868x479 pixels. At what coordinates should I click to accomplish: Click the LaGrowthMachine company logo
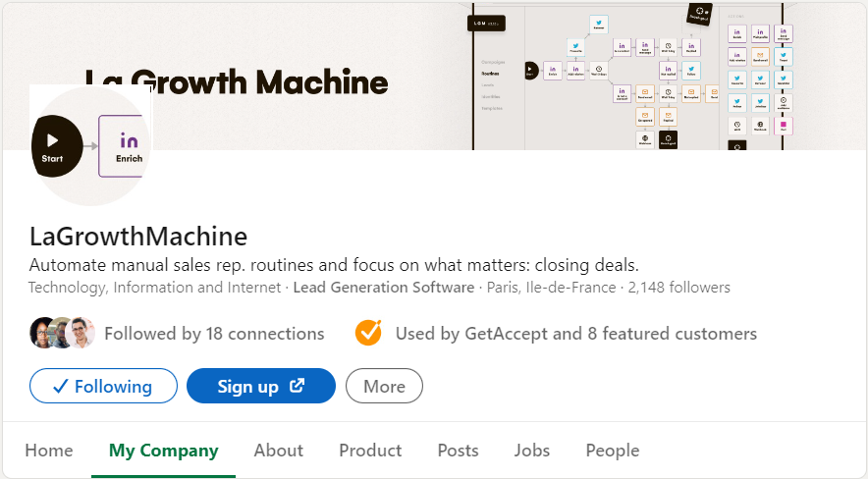90,145
